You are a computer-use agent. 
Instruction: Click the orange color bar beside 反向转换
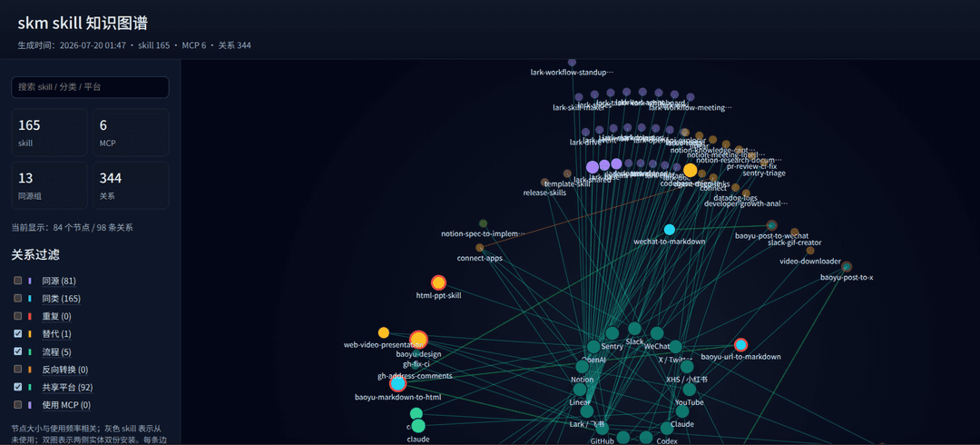[30, 370]
